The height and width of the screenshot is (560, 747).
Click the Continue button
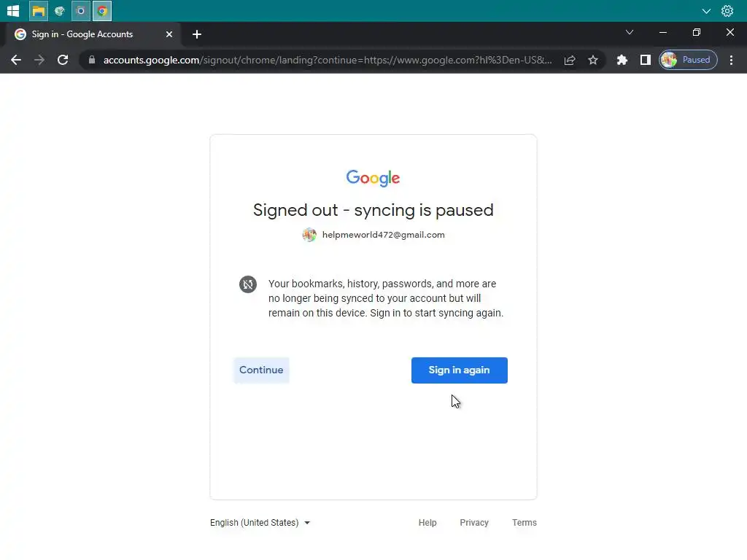(x=261, y=370)
